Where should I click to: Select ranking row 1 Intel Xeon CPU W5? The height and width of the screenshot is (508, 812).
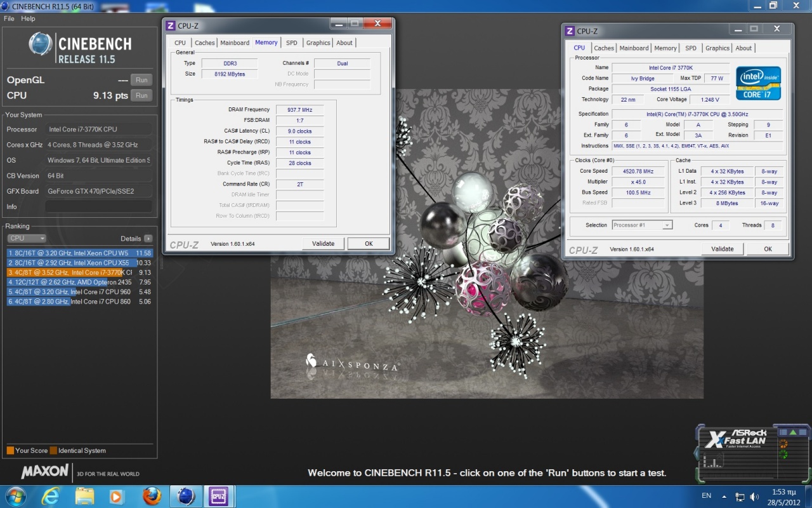pos(79,253)
